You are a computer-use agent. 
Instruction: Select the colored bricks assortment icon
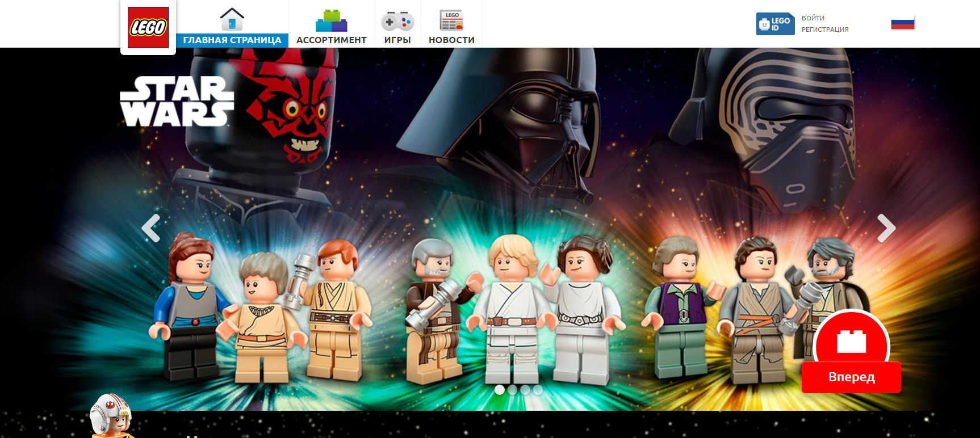click(332, 20)
